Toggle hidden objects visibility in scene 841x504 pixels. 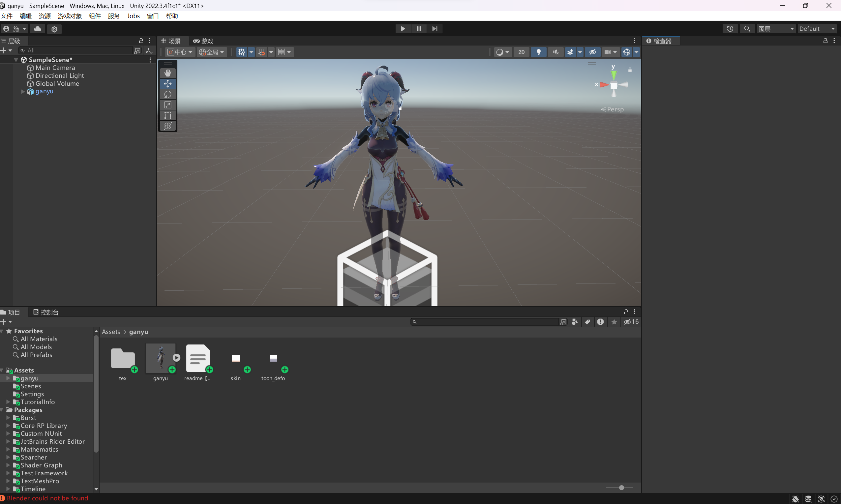592,52
